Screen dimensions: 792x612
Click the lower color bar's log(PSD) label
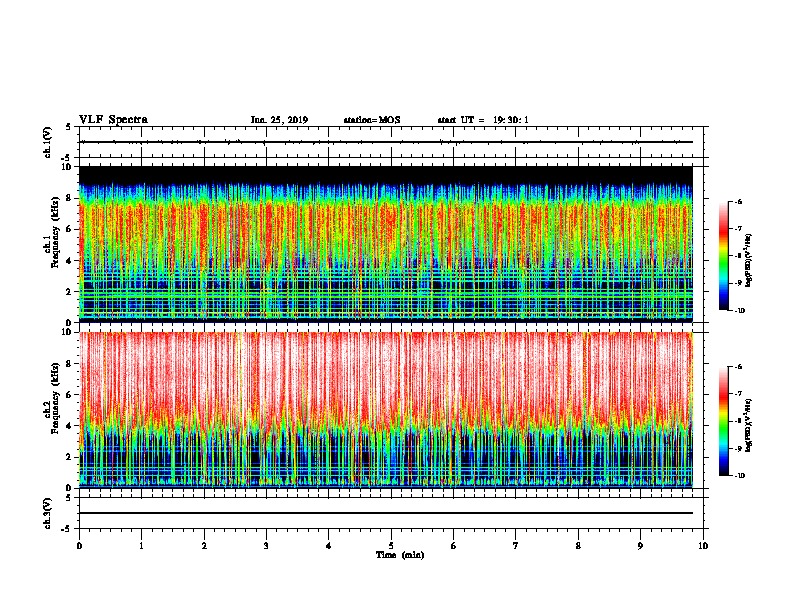click(748, 425)
